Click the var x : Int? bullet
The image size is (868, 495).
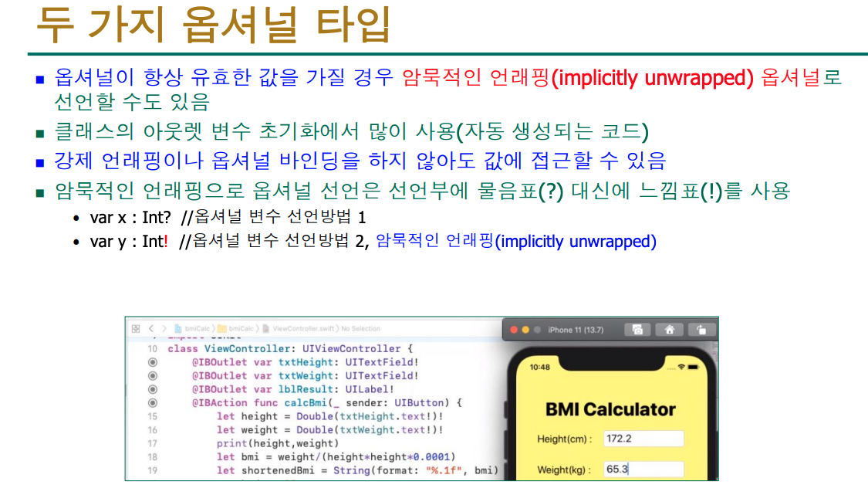[x=228, y=217]
